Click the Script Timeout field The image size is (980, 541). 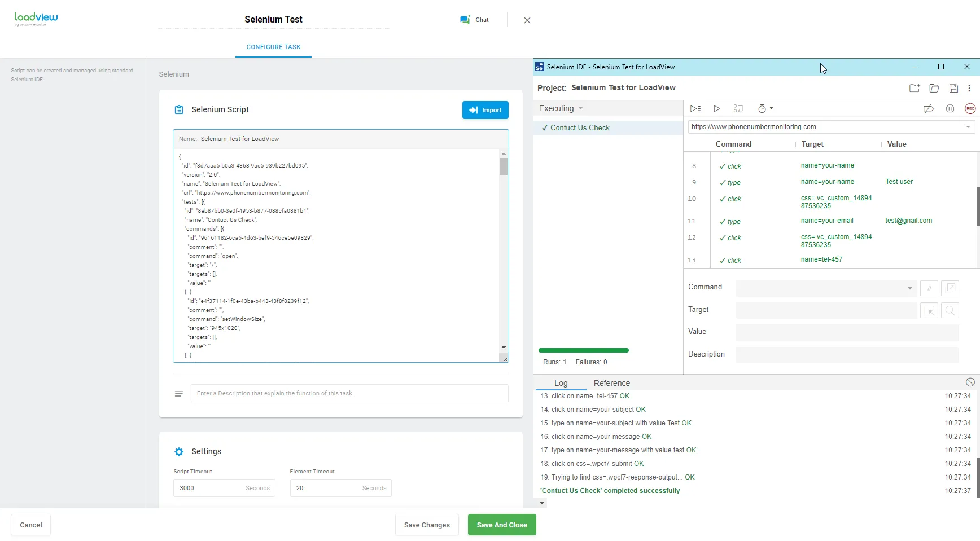pyautogui.click(x=224, y=488)
